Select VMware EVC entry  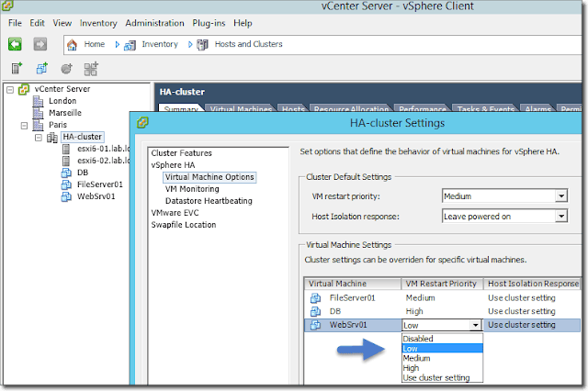coord(175,213)
